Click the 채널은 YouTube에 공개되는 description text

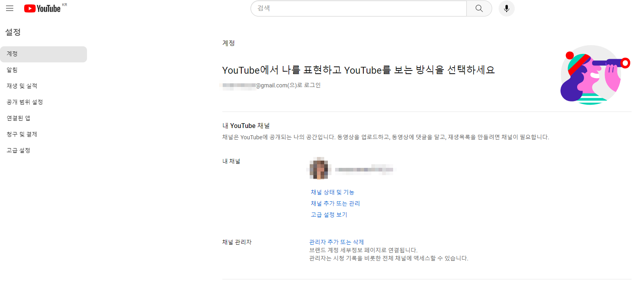(385, 137)
